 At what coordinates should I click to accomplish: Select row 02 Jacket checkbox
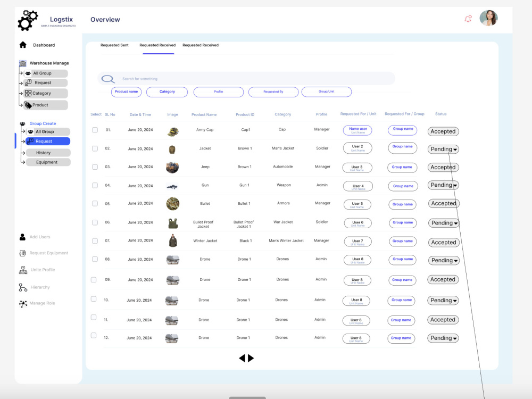point(95,148)
